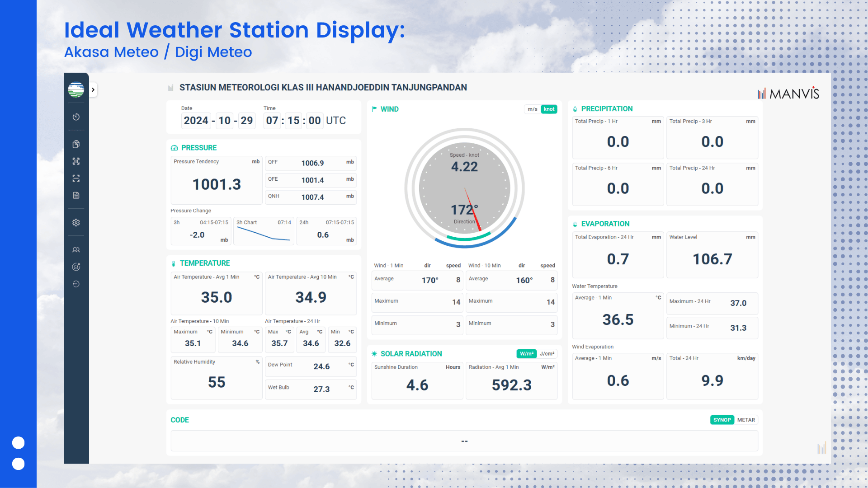Click the Water Level value 106.7
868x488 pixels.
(712, 259)
